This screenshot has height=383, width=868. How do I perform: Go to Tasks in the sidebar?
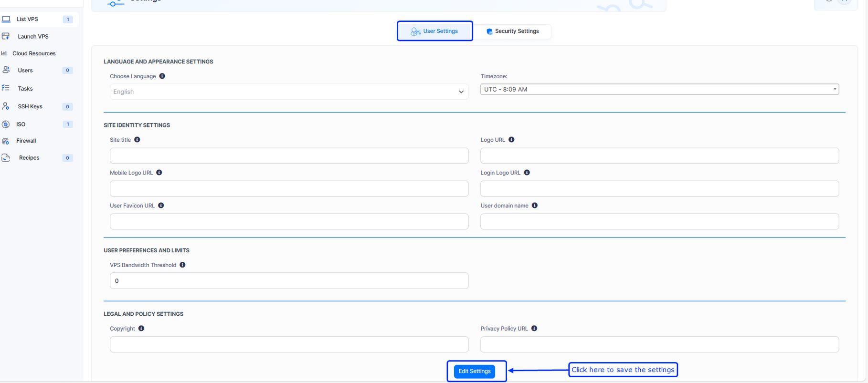point(25,89)
